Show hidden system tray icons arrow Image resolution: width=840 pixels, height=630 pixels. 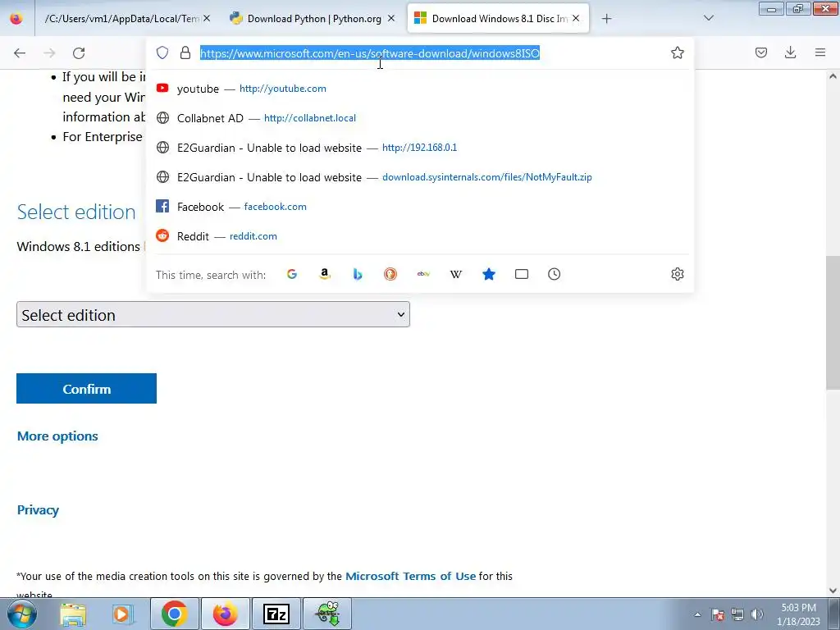pos(697,614)
